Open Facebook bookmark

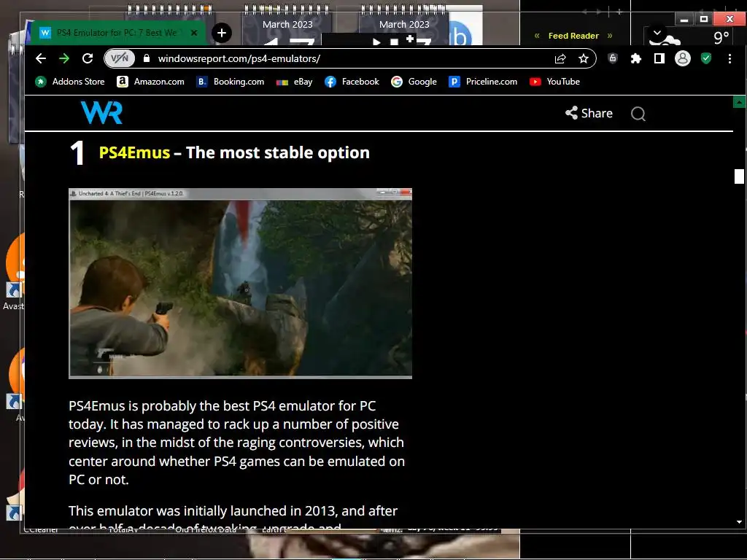click(352, 82)
